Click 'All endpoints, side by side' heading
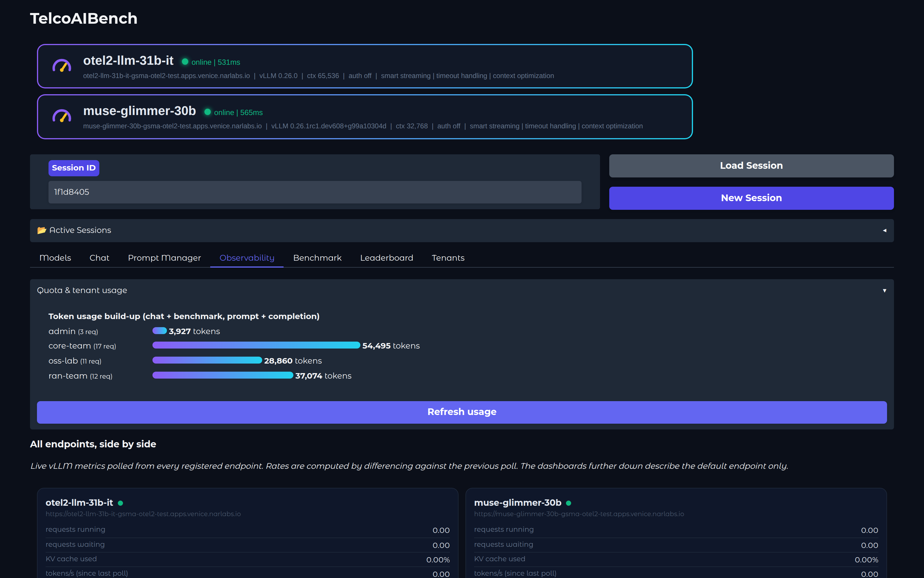 (93, 444)
